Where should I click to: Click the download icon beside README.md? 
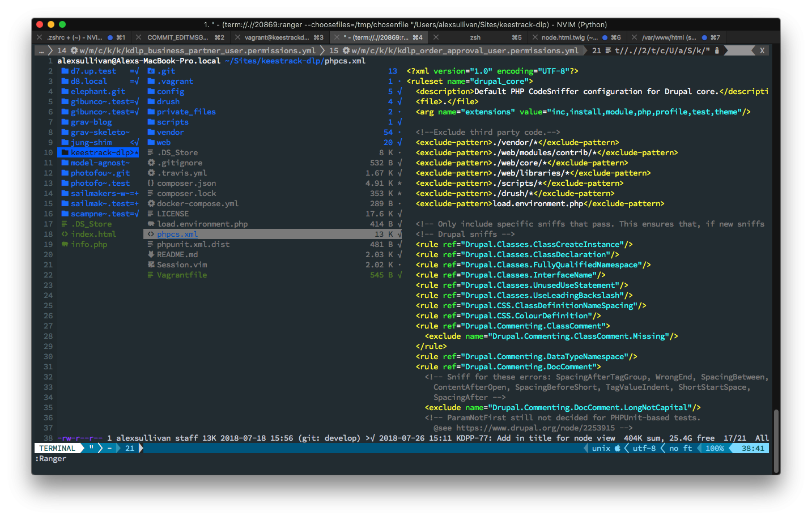pyautogui.click(x=151, y=254)
